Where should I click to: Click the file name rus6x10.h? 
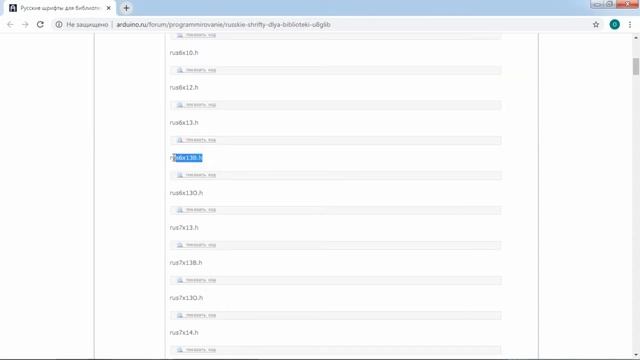click(184, 53)
